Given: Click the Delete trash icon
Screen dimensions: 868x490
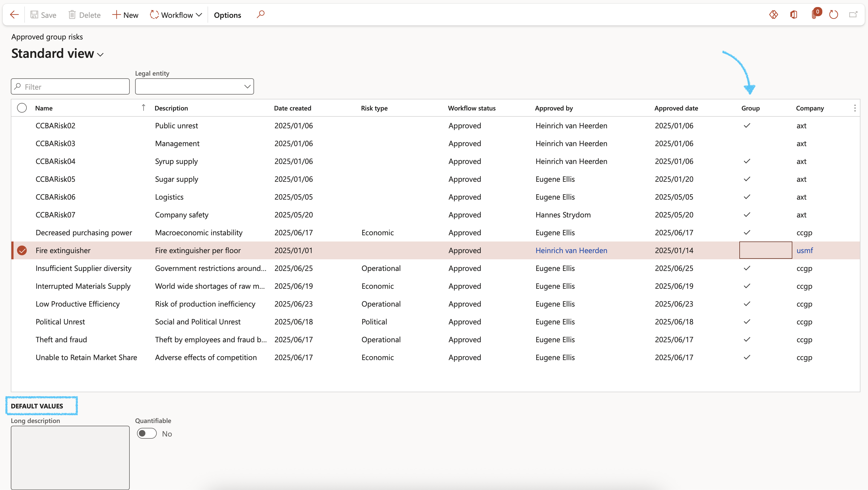Looking at the screenshot, I should 72,15.
